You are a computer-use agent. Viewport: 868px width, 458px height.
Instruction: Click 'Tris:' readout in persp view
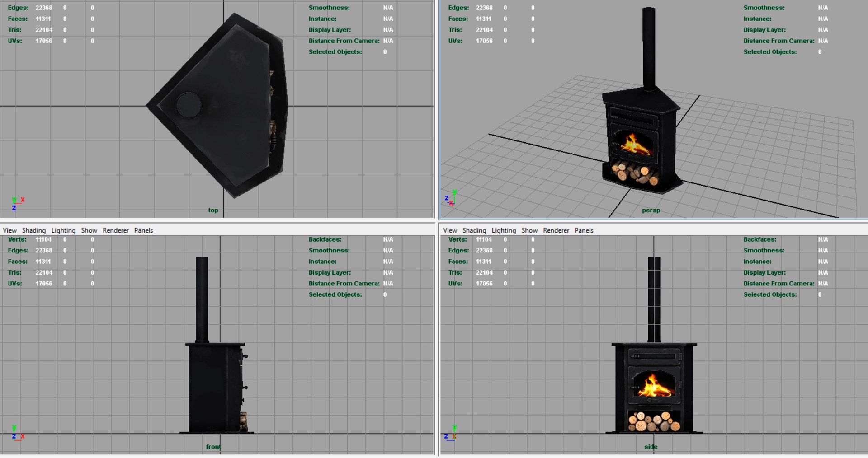tap(455, 30)
